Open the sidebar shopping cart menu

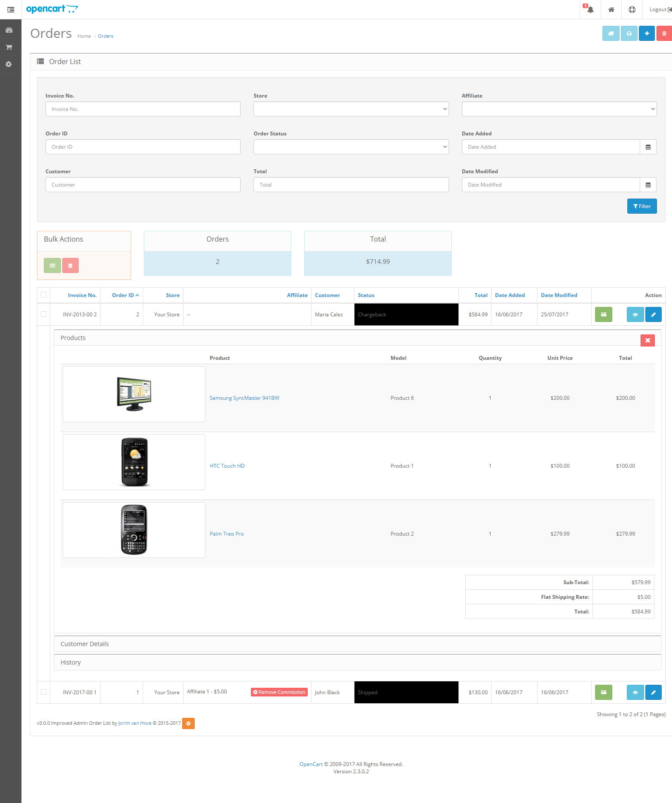(x=9, y=47)
